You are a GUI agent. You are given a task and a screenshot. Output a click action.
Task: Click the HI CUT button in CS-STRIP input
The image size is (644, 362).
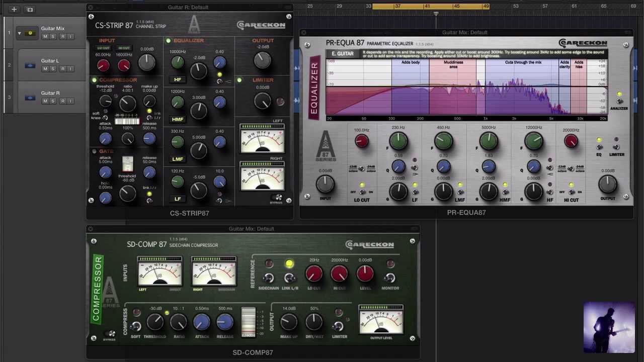(x=124, y=48)
